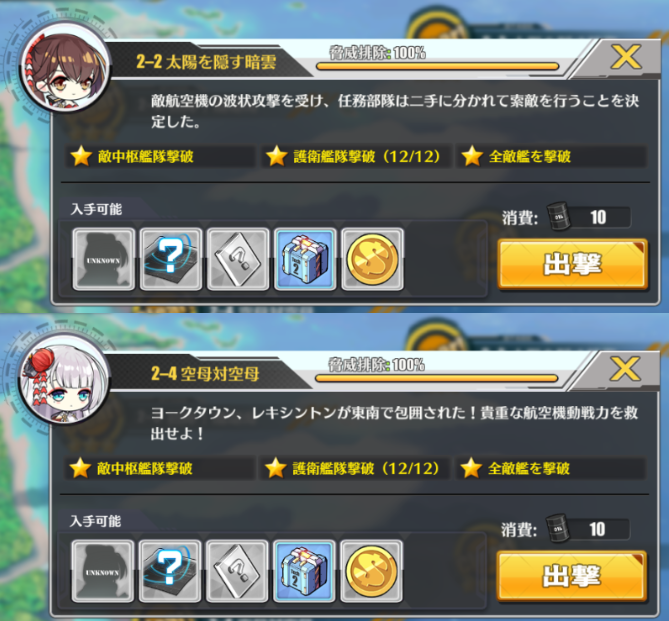Click the white-haired character portrait for 2-4
The image size is (669, 621).
[65, 381]
